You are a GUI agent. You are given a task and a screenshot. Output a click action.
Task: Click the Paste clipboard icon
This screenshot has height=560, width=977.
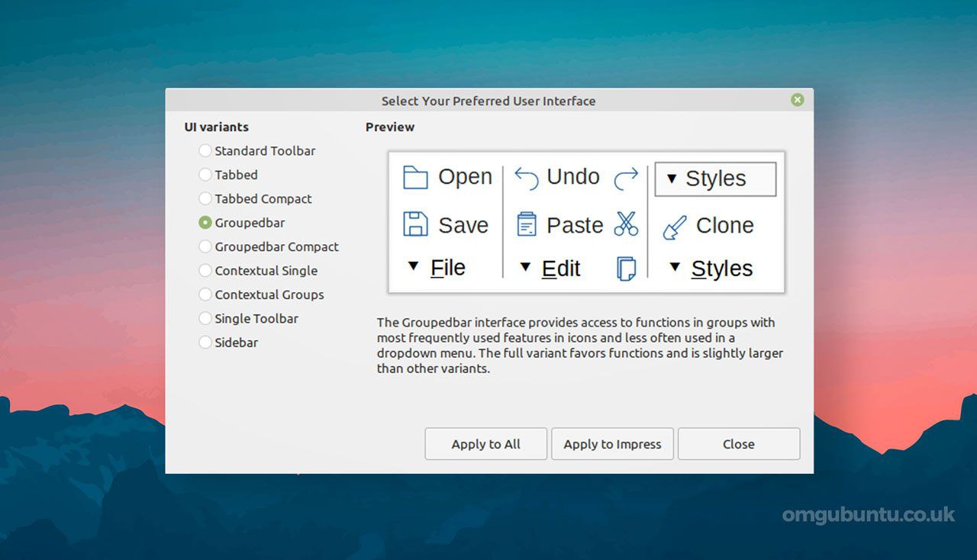click(527, 224)
